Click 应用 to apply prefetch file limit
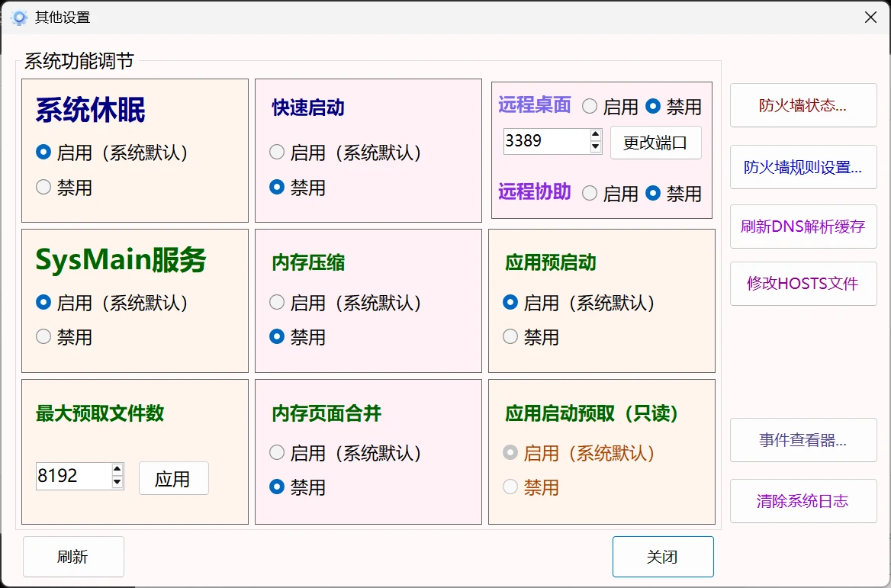The width and height of the screenshot is (891, 588). (x=173, y=478)
